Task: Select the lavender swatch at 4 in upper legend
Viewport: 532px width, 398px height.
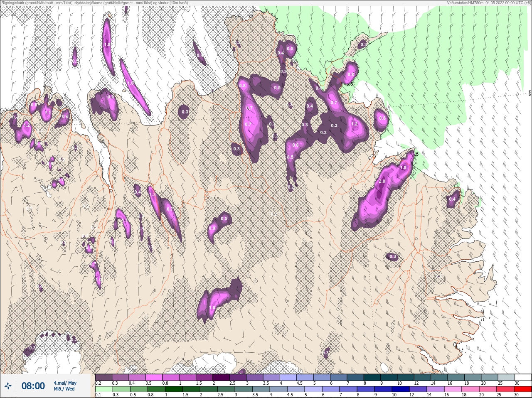Action: tap(288, 377)
